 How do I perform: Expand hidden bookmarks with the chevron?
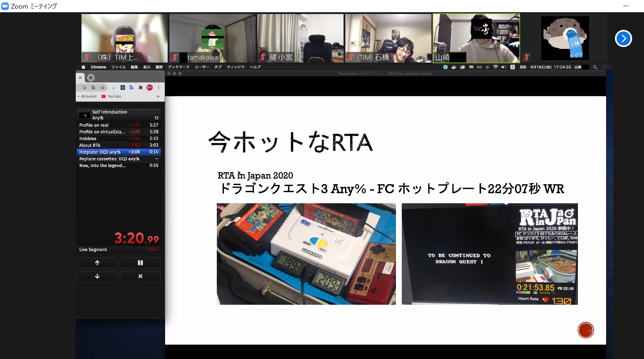pyautogui.click(x=158, y=96)
